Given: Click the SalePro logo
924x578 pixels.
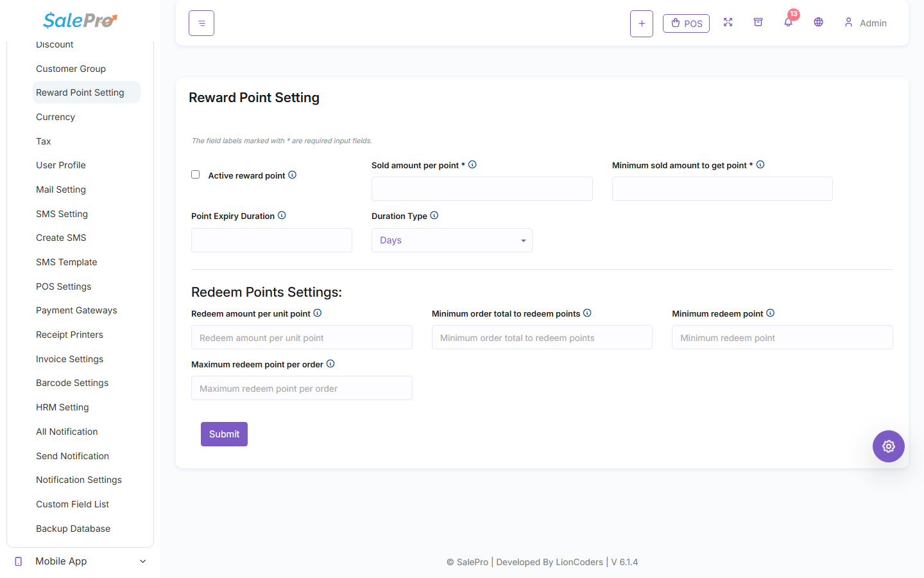Looking at the screenshot, I should point(80,21).
